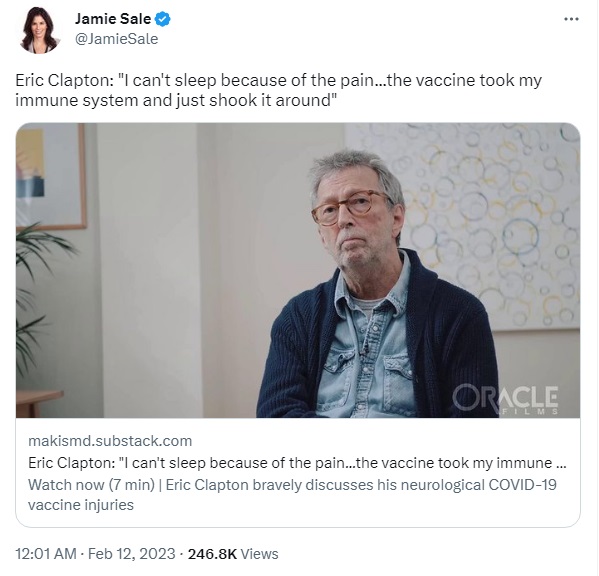Click the framed picture on the left wall
This screenshot has width=599, height=576.
pos(51,176)
